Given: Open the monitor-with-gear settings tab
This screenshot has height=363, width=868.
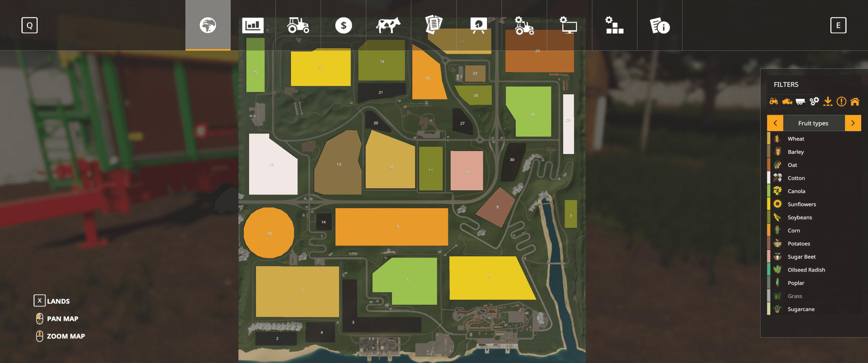Looking at the screenshot, I should click(x=569, y=25).
